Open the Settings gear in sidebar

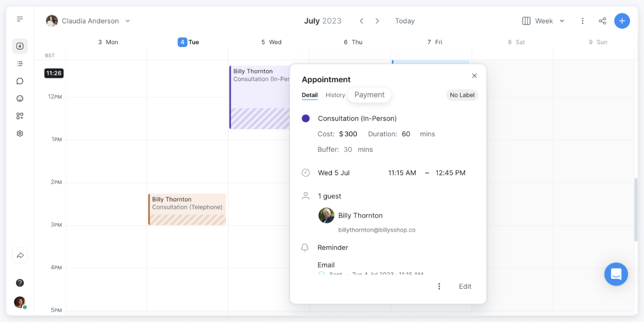[x=19, y=133]
